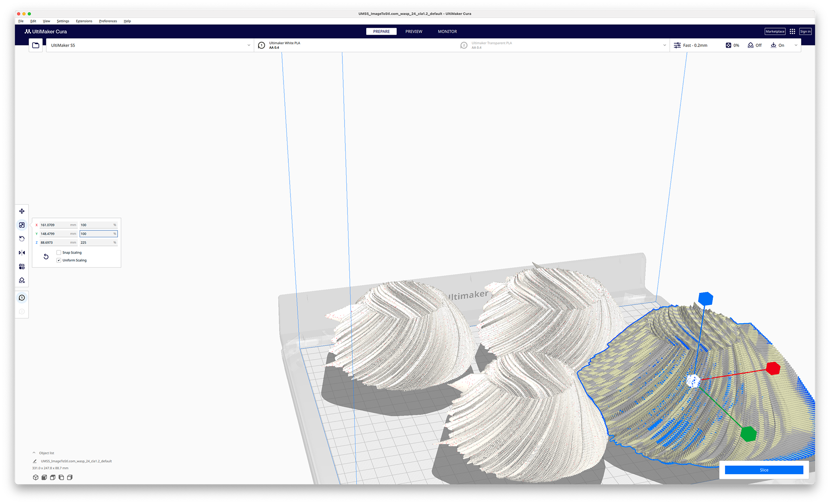Open the application switcher grid icon
This screenshot has width=830, height=504.
pyautogui.click(x=792, y=32)
